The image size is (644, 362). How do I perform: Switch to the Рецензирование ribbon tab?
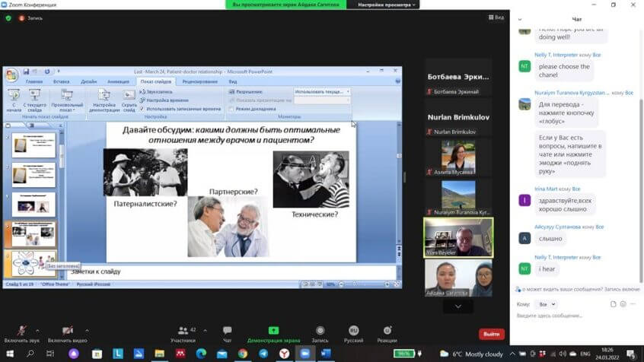[200, 81]
